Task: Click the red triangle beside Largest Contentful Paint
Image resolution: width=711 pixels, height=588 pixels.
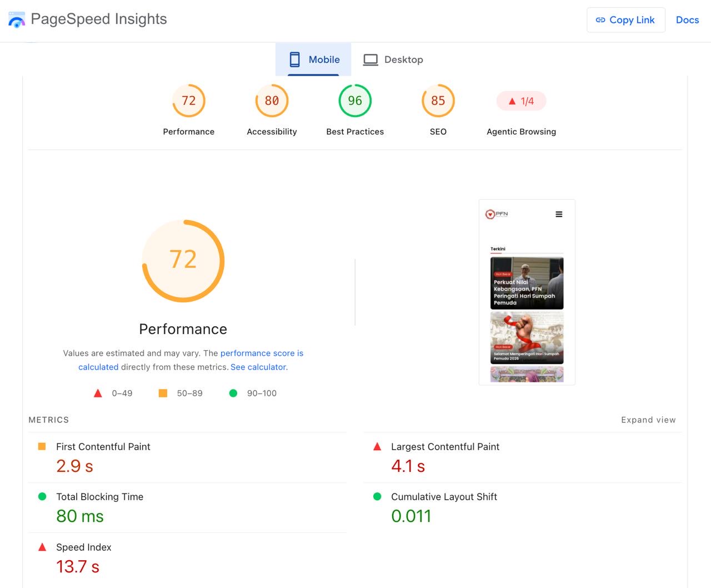Action: 377,446
